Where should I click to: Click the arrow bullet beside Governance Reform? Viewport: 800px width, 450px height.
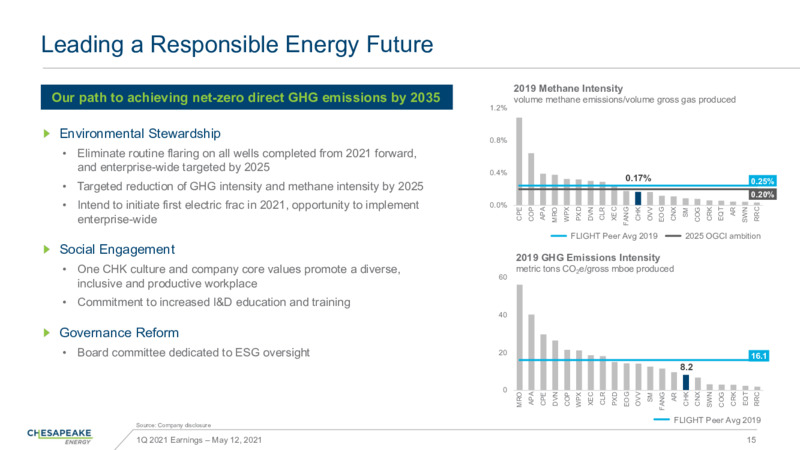pyautogui.click(x=47, y=333)
